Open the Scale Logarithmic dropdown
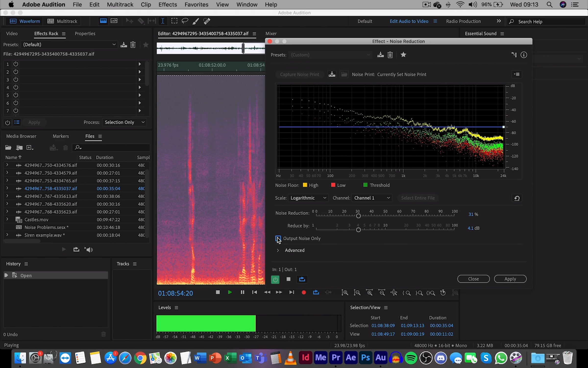The height and width of the screenshot is (368, 588). [x=308, y=198]
